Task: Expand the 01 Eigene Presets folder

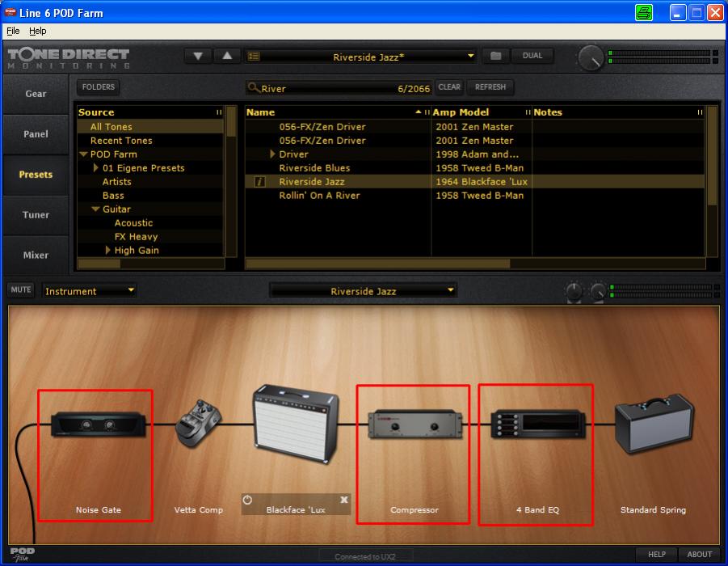Action: pyautogui.click(x=95, y=167)
